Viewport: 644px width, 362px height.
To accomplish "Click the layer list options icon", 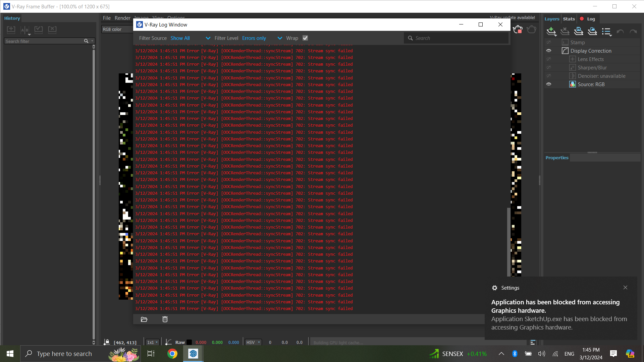I will [606, 32].
